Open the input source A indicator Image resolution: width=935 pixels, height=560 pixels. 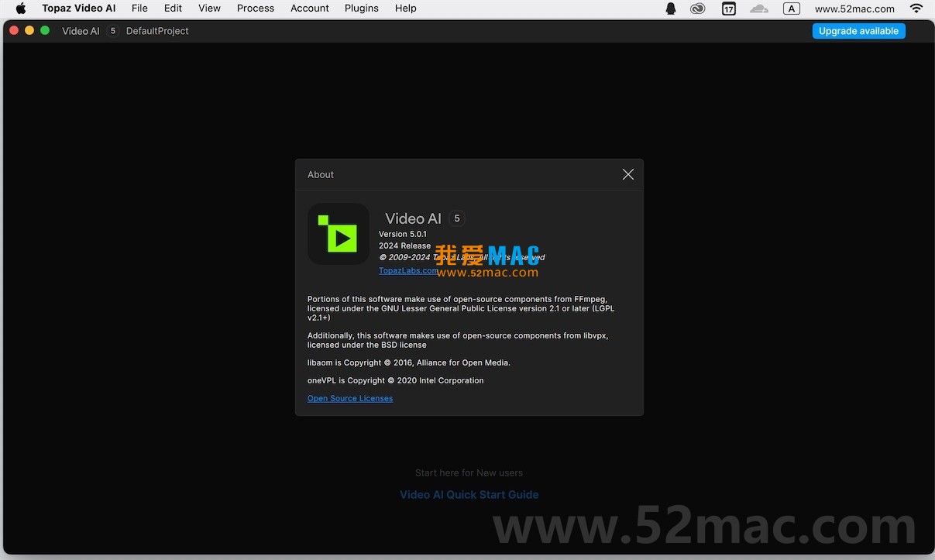click(x=791, y=9)
